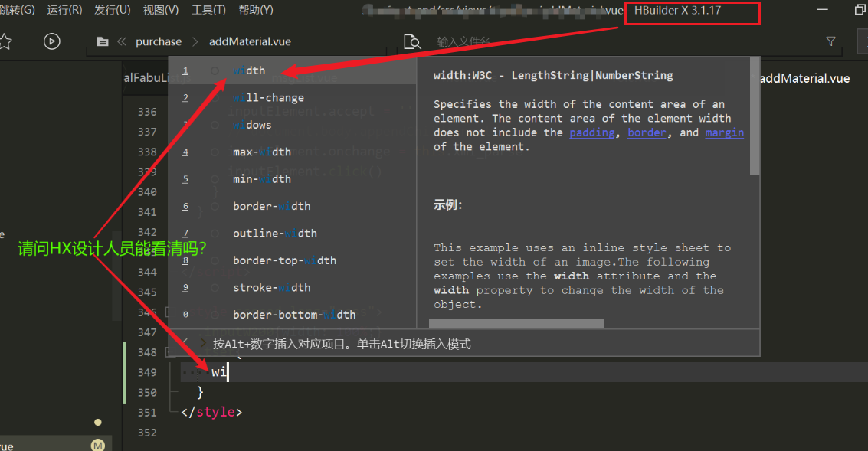This screenshot has width=868, height=451.
Task: Click the documentation panel vertical scrollbar
Action: point(755,116)
